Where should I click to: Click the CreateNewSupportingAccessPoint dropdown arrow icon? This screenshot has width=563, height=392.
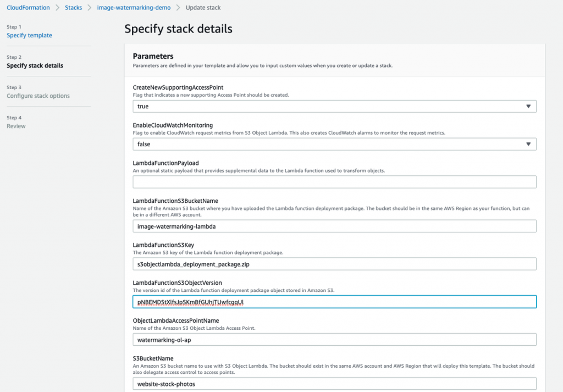(529, 106)
